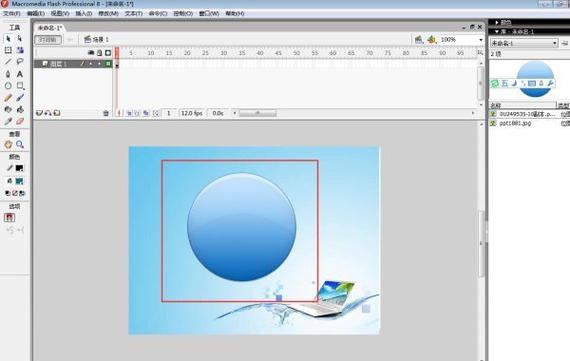Toggle outline color square of layer 1
570x361 pixels.
pos(108,64)
